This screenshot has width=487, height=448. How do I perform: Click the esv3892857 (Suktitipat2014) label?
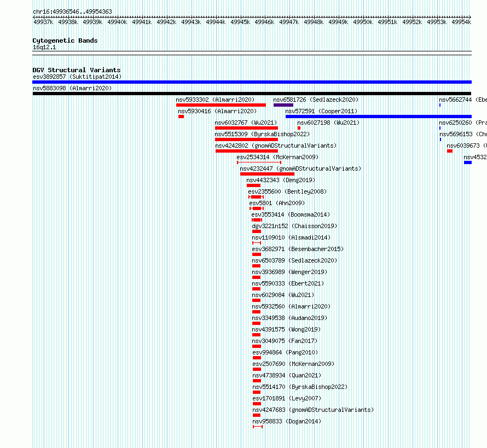(x=77, y=77)
